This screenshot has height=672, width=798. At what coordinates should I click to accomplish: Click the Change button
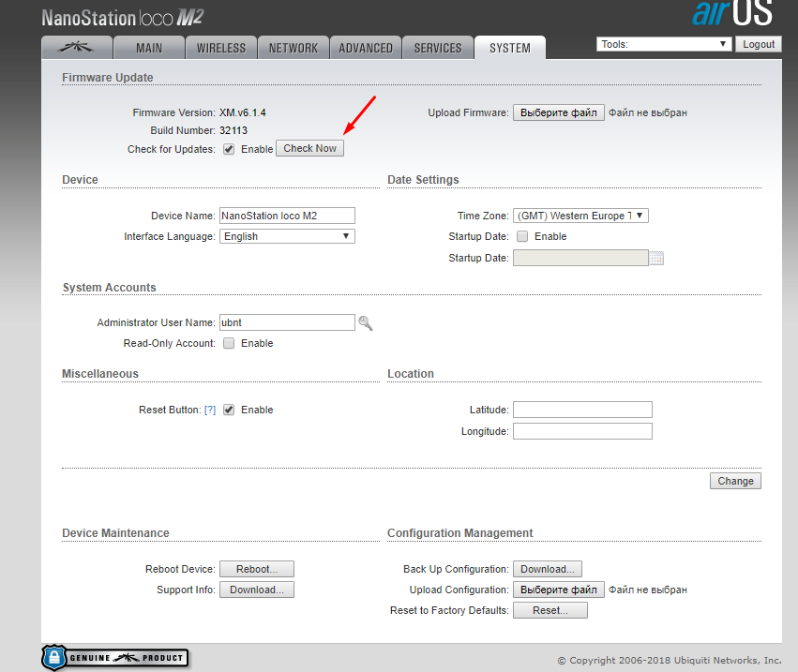pos(735,481)
